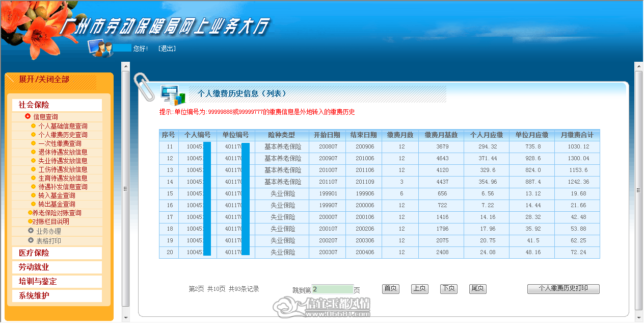The height and width of the screenshot is (323, 644).
Task: Open 系统维护 menu section
Action: click(x=57, y=295)
